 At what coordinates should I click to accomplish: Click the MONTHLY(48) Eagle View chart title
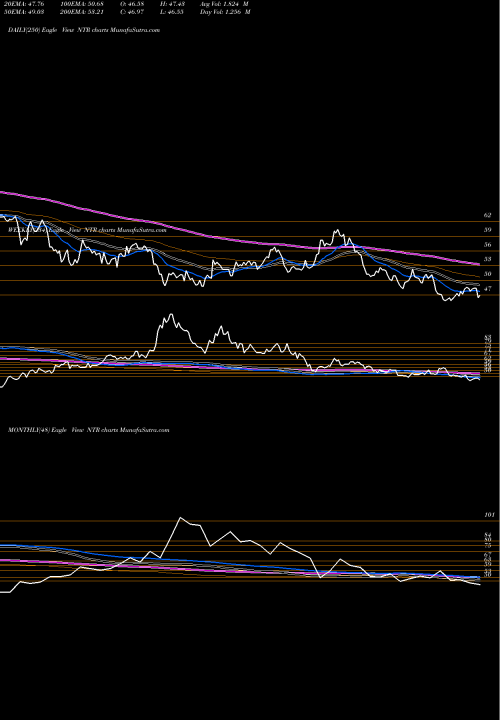point(89,430)
